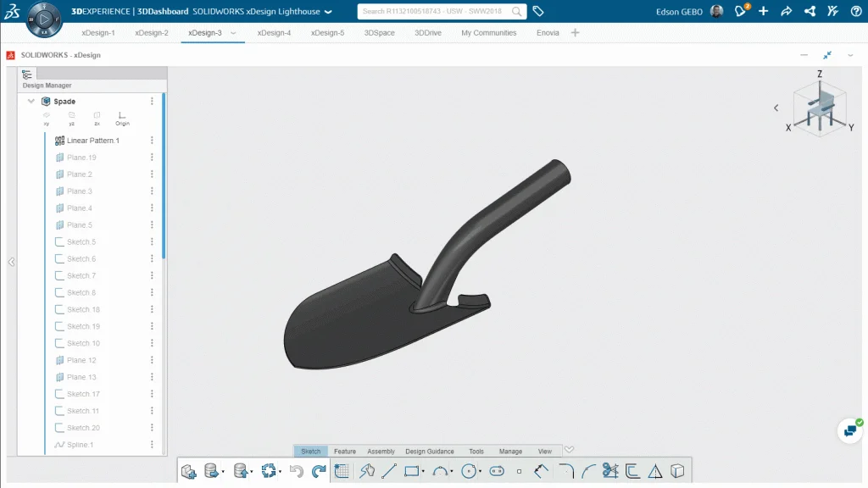868x488 pixels.
Task: Expand the SOLIDWORKS xDesign Lighthouse dashboard dropdown
Action: (x=328, y=12)
